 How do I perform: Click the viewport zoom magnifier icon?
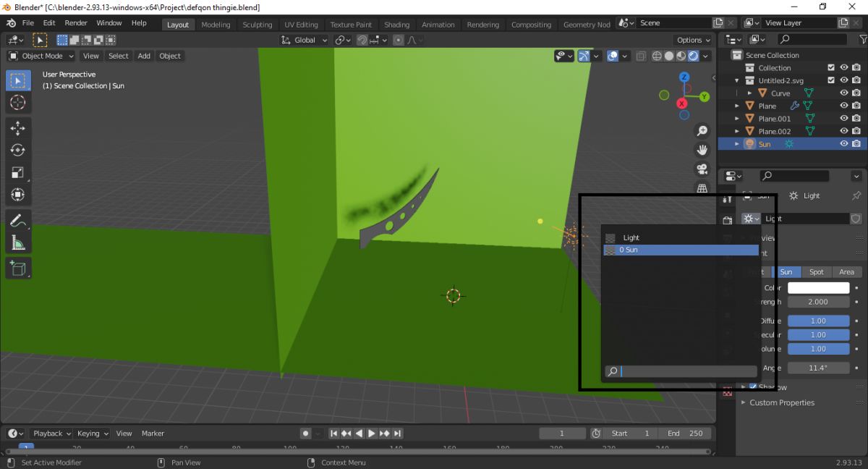702,131
